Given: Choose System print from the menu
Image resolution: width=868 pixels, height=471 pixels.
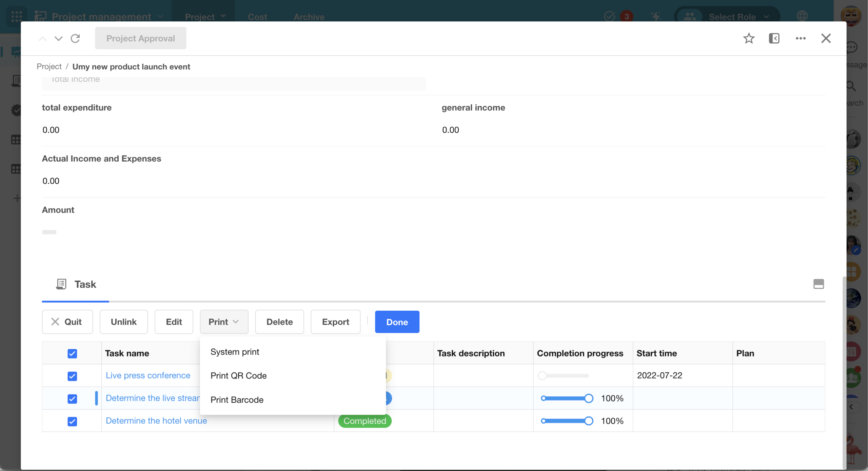Looking at the screenshot, I should click(x=235, y=352).
